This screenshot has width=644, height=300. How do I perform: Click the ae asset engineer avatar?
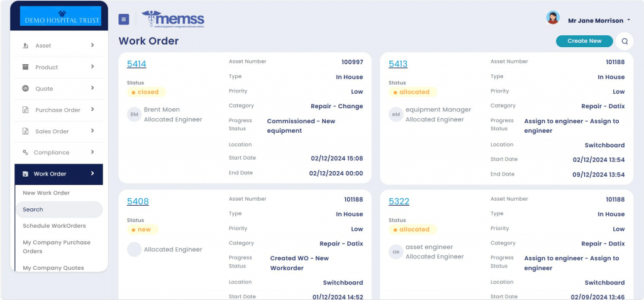(396, 252)
